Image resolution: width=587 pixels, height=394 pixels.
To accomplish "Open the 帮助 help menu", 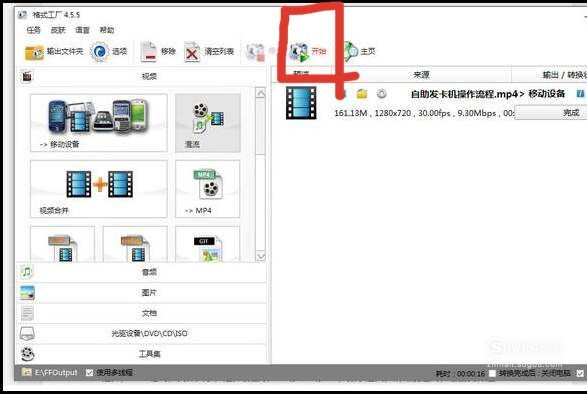I will [x=107, y=30].
